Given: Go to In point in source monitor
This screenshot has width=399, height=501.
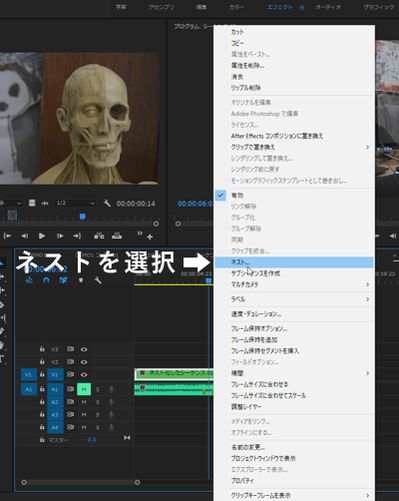Looking at the screenshot, I should (7, 236).
